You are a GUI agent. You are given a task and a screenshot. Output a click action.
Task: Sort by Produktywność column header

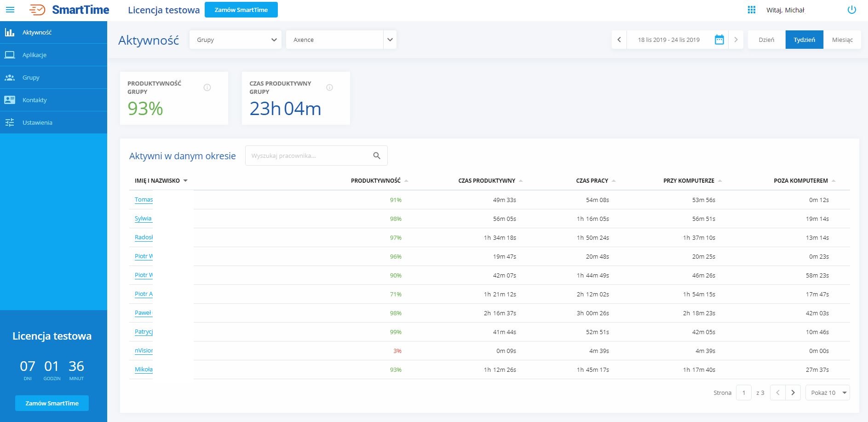[x=376, y=180]
